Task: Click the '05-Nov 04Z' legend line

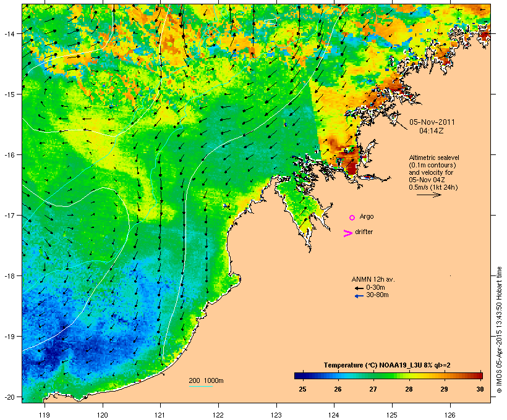Action: point(427,180)
